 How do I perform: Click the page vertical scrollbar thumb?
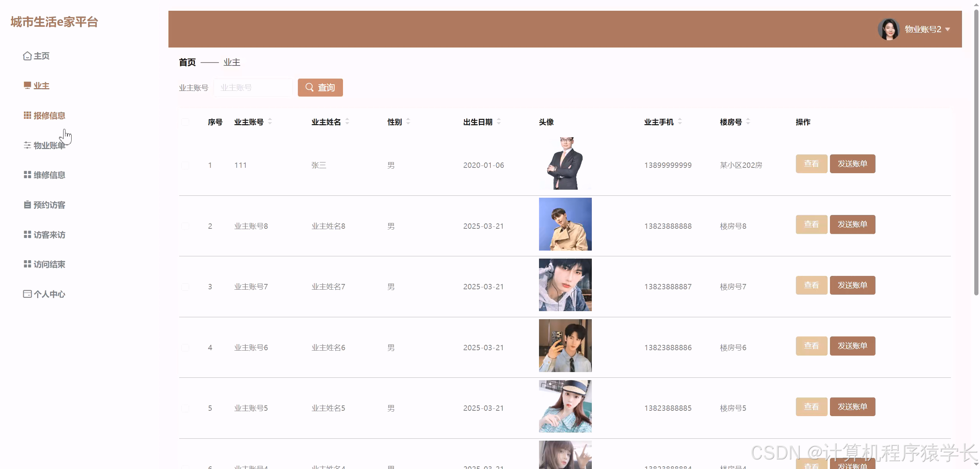tap(976, 153)
